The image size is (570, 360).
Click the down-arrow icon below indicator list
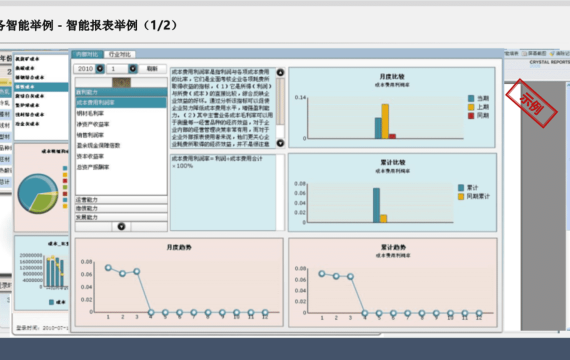point(121,227)
